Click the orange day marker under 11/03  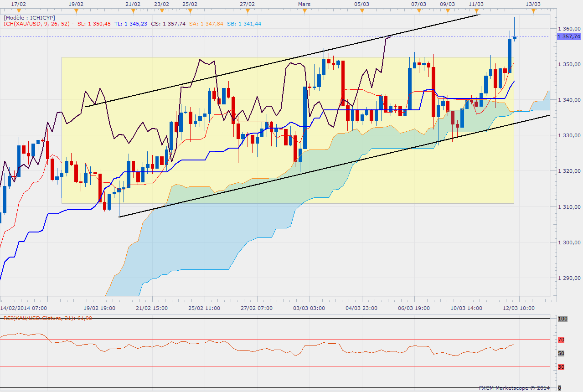click(x=475, y=11)
